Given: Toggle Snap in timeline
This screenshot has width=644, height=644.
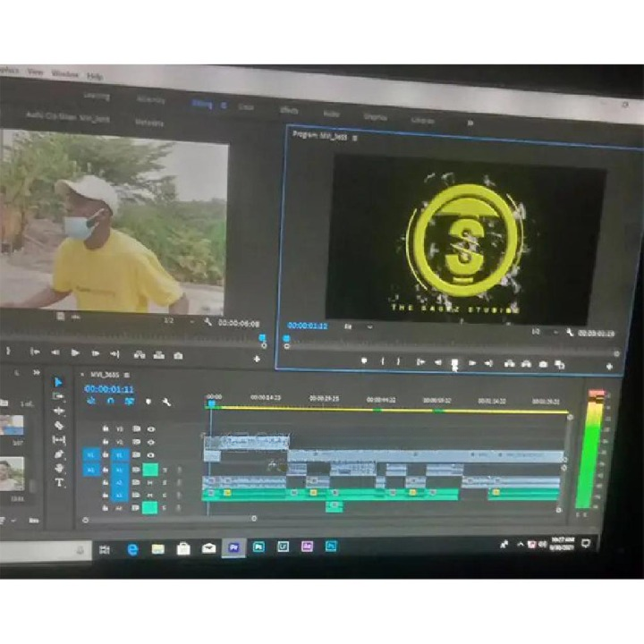Looking at the screenshot, I should pos(110,401).
